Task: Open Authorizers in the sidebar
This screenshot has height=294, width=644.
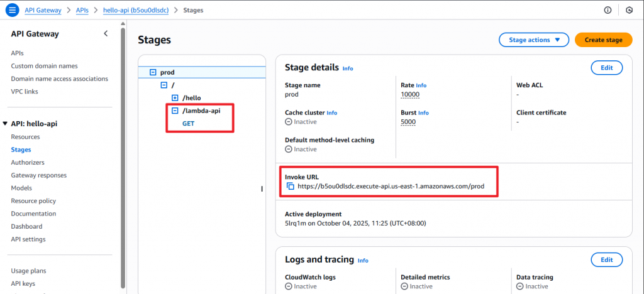Action: (28, 162)
